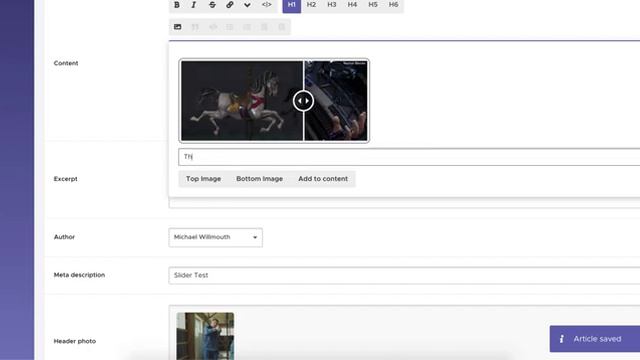Click the Meta description field
The image size is (640, 360).
(404, 276)
